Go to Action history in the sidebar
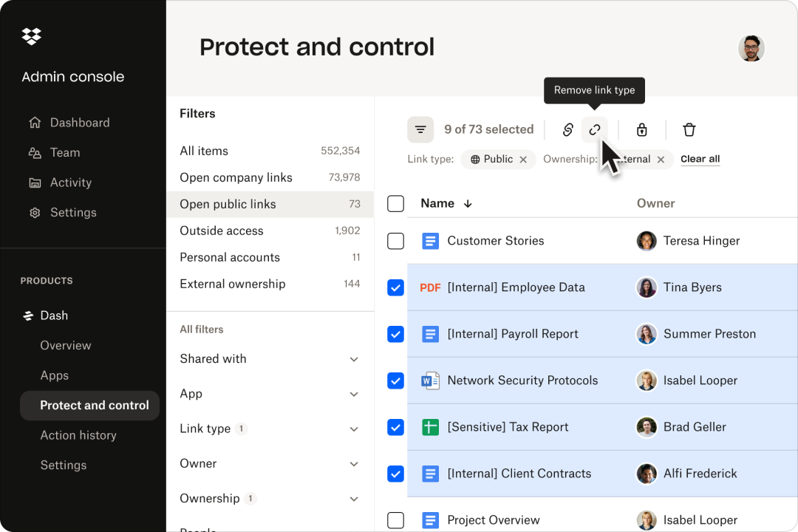The image size is (798, 532). pos(78,435)
